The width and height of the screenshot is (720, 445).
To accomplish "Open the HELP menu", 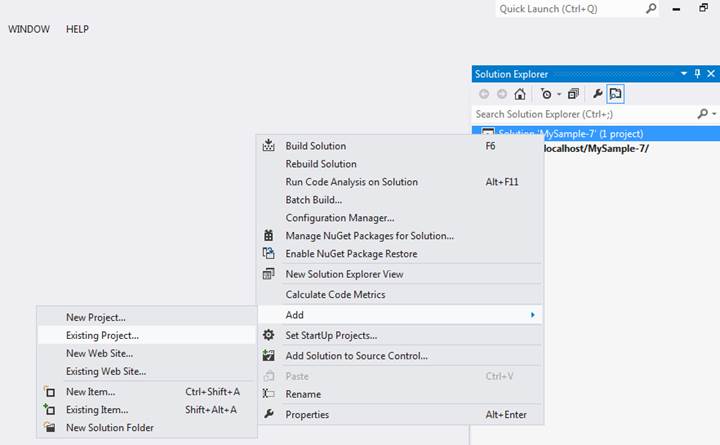I will click(x=77, y=29).
